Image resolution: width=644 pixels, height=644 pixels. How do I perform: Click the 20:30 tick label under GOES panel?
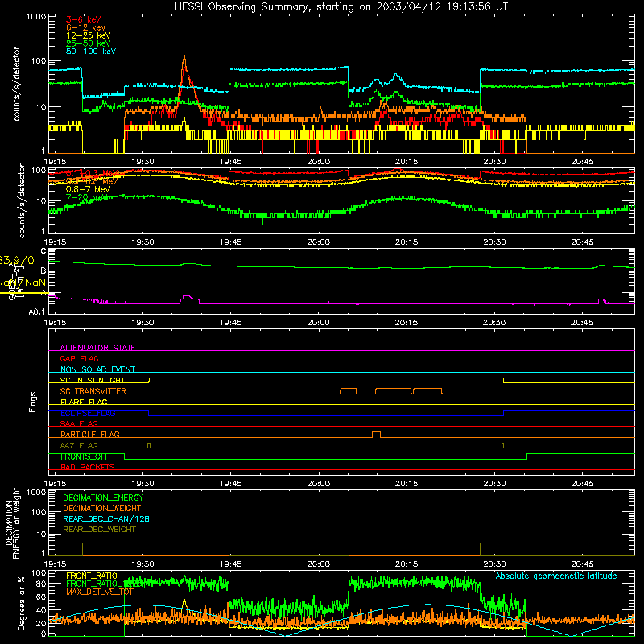click(x=494, y=323)
